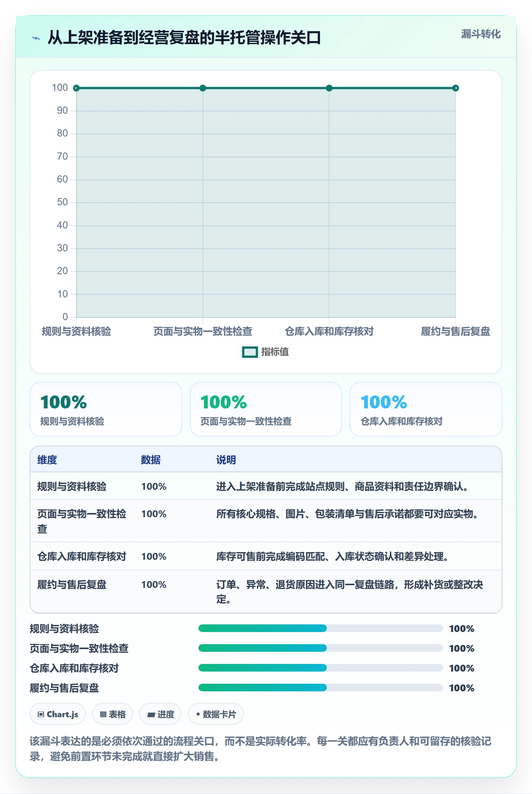The width and height of the screenshot is (532, 794).
Task: Click the 仓库入库和库存核对 100% data card
Action: point(426,409)
